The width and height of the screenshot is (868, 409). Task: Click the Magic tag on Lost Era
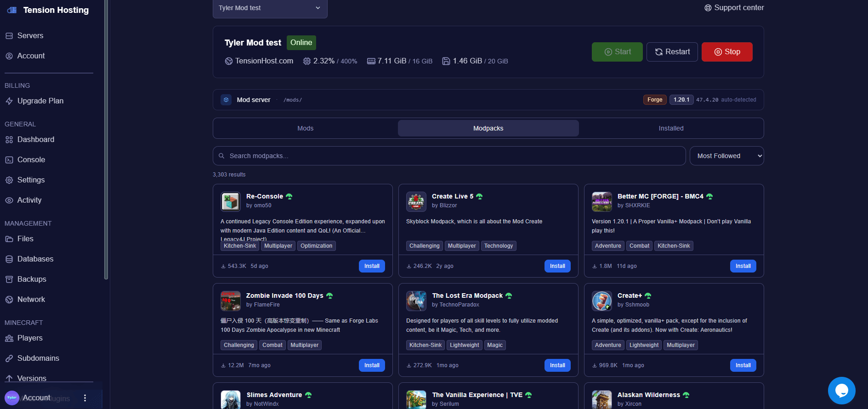(x=495, y=345)
